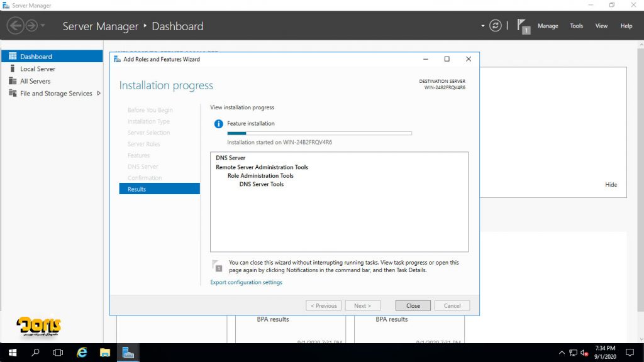This screenshot has width=644, height=362.
Task: Click the Next button in the wizard
Action: point(362,305)
